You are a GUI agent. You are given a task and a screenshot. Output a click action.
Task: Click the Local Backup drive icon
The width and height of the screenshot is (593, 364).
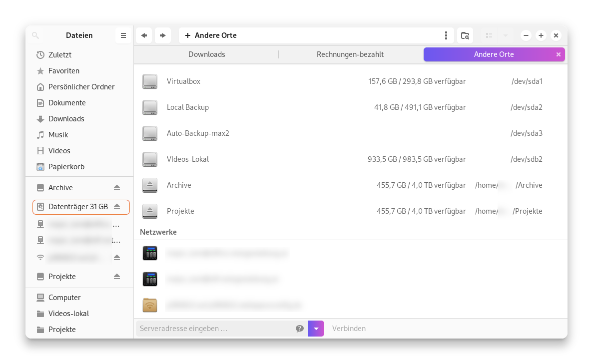150,107
